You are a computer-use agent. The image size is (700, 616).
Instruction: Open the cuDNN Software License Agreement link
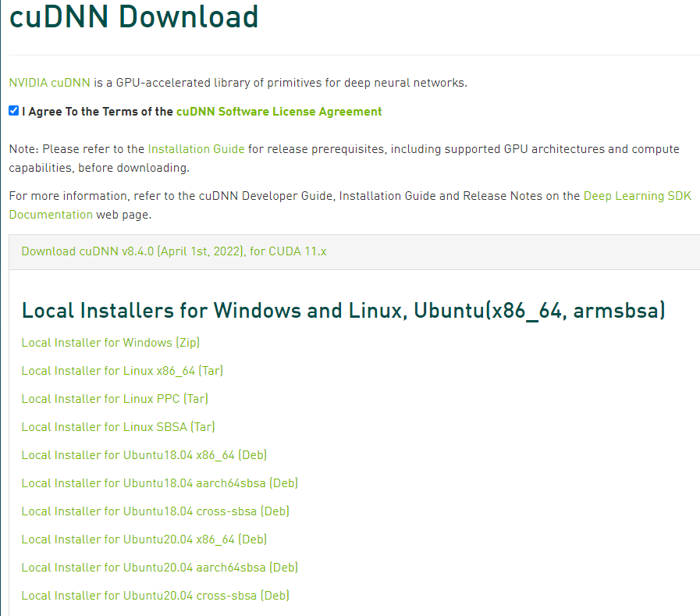(279, 112)
